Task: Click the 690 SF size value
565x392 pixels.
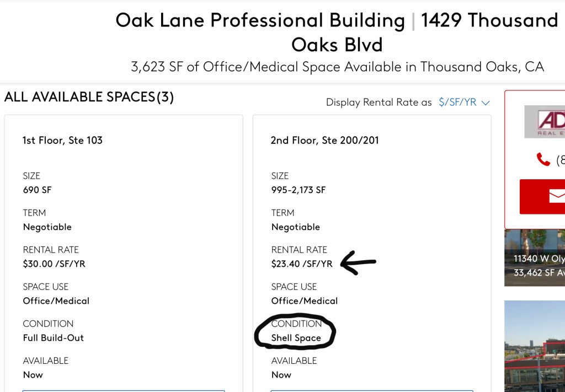Action: pos(37,190)
